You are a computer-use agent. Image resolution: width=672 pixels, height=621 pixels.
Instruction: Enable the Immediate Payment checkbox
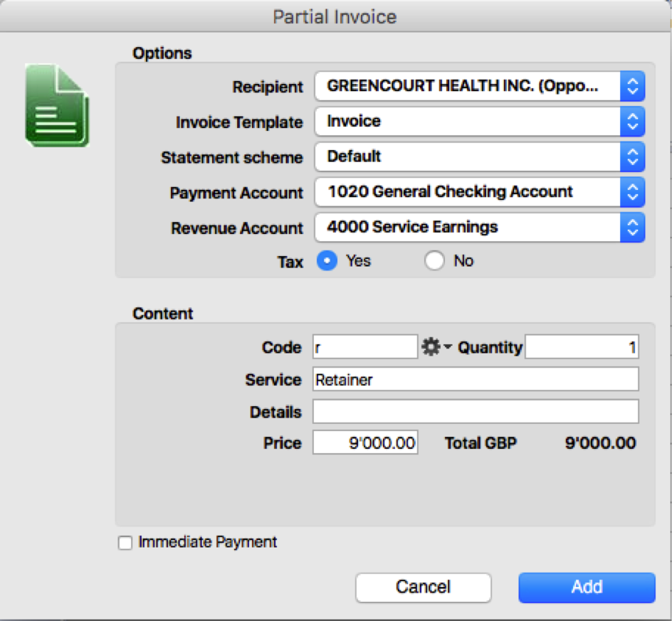[125, 542]
